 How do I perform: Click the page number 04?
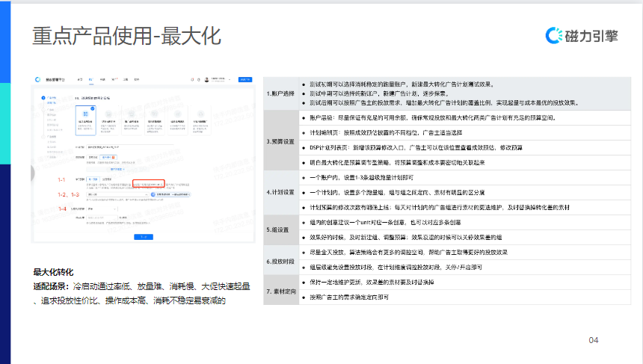click(x=594, y=340)
